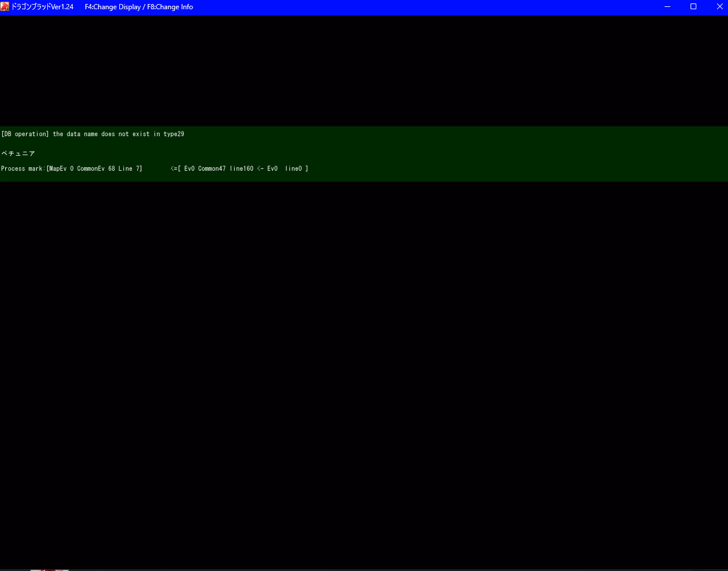Screen dimensions: 728x571
Task: Click the ドラゴンブラッドVer1.24 window title
Action: [x=43, y=7]
